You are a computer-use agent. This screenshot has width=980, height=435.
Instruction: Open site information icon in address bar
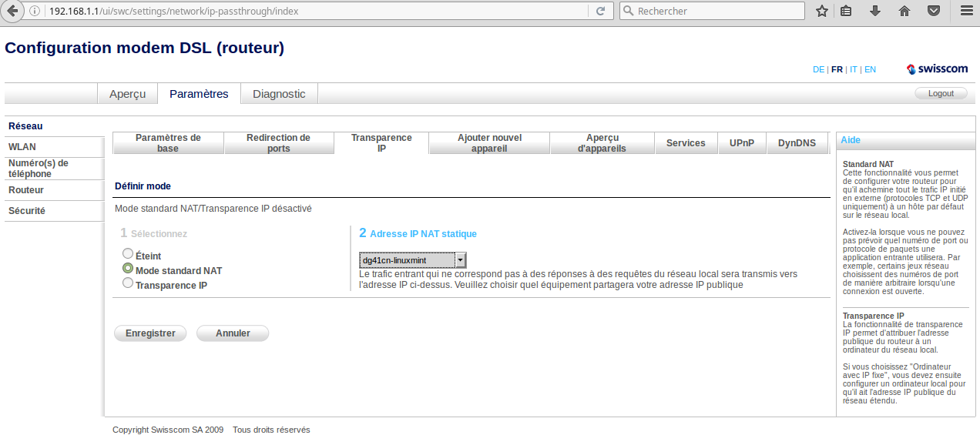pos(35,12)
